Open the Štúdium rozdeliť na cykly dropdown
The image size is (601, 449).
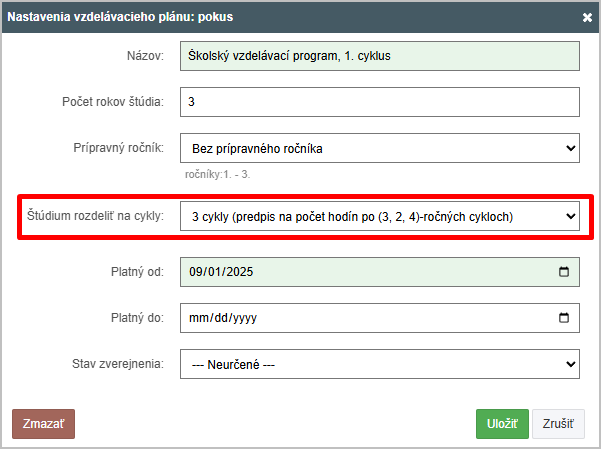coord(380,216)
